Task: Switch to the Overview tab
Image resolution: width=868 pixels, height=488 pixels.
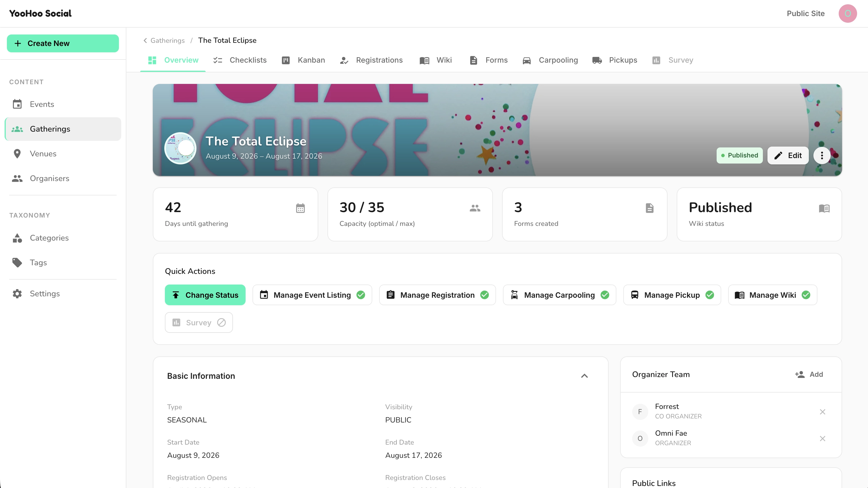Action: (173, 60)
